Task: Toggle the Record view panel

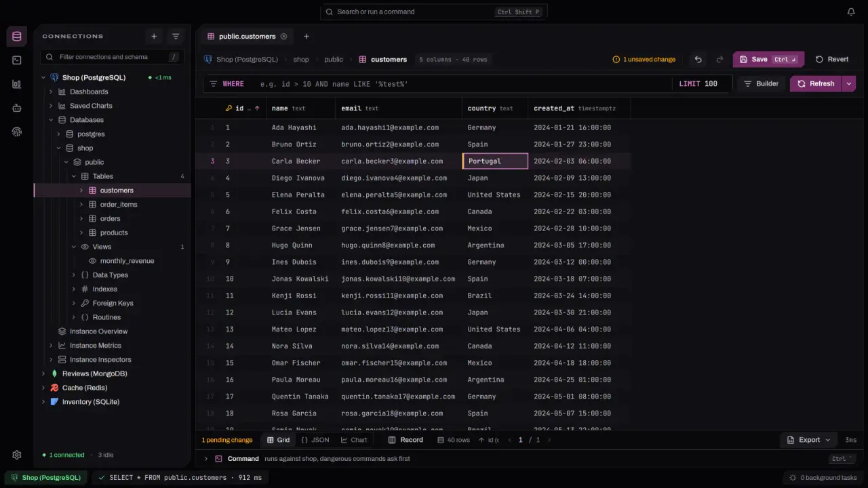Action: 406,440
